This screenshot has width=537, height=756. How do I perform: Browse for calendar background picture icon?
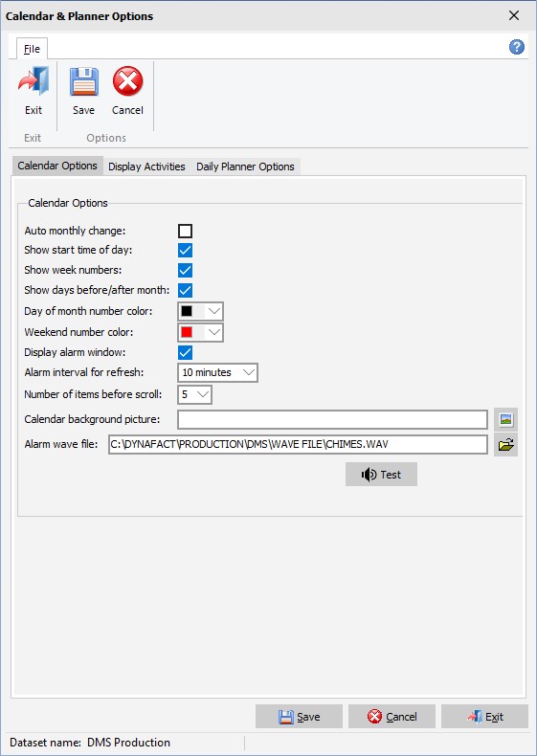pyautogui.click(x=505, y=419)
